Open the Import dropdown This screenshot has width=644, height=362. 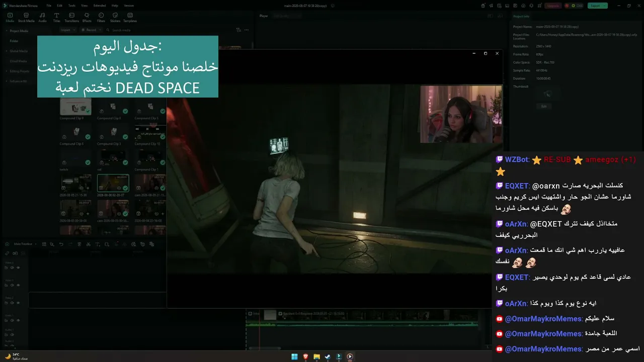click(x=67, y=30)
